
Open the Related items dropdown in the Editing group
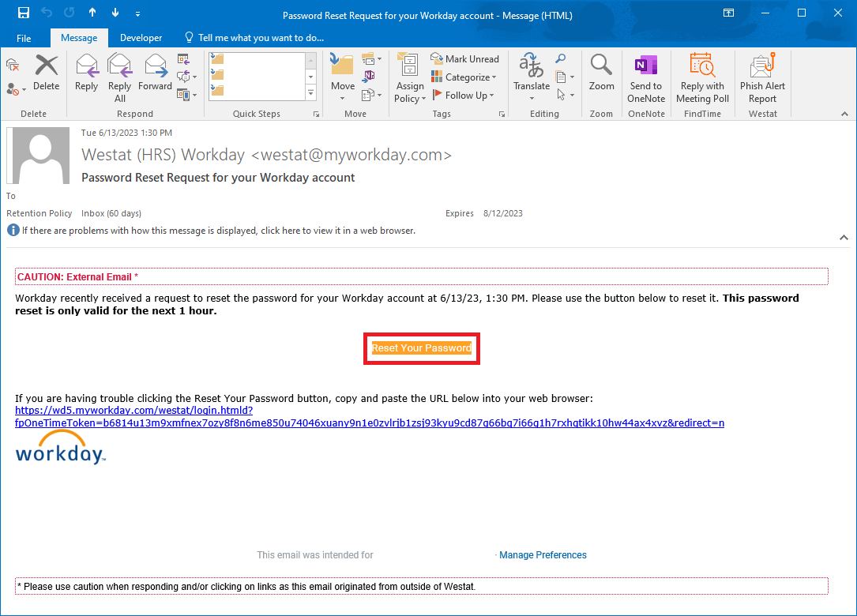point(565,77)
